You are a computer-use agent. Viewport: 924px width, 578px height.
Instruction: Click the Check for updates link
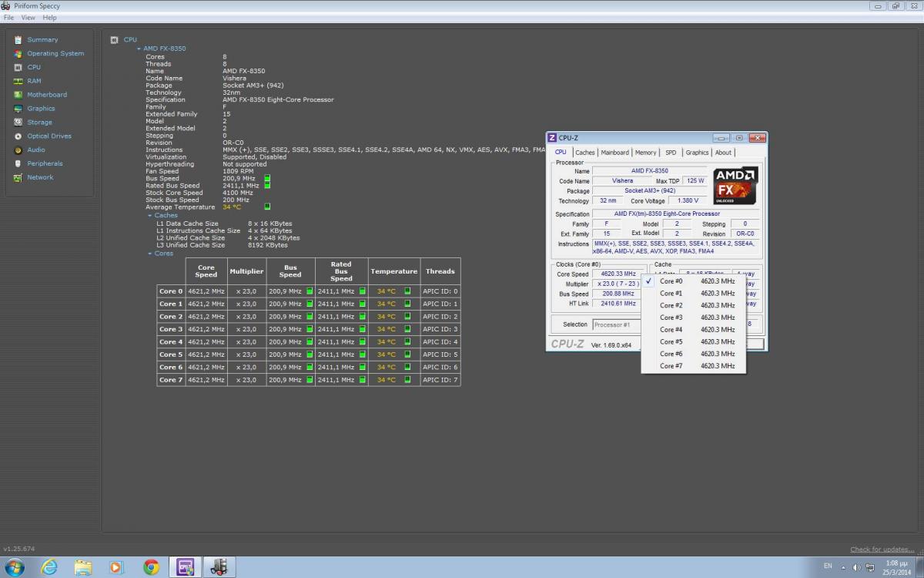(x=882, y=549)
